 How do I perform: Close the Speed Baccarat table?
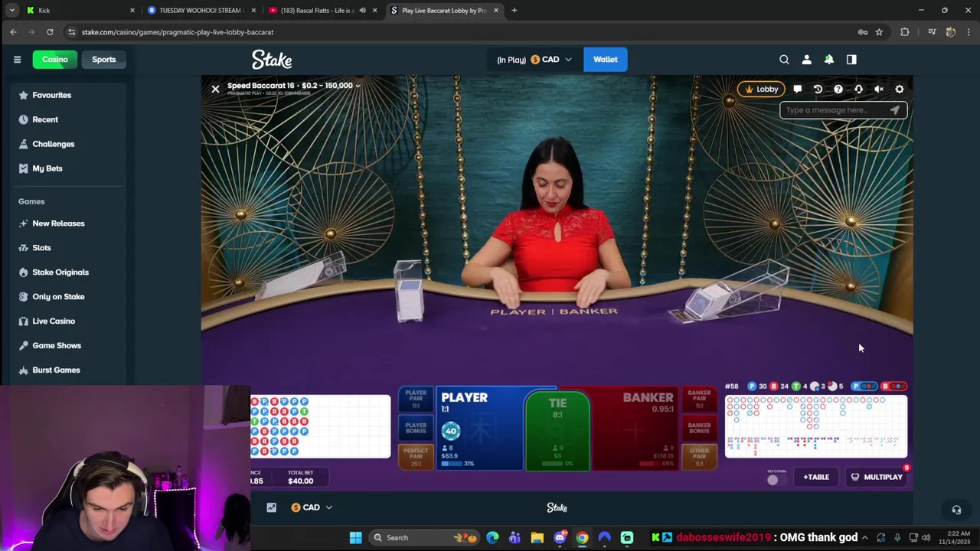coord(215,90)
